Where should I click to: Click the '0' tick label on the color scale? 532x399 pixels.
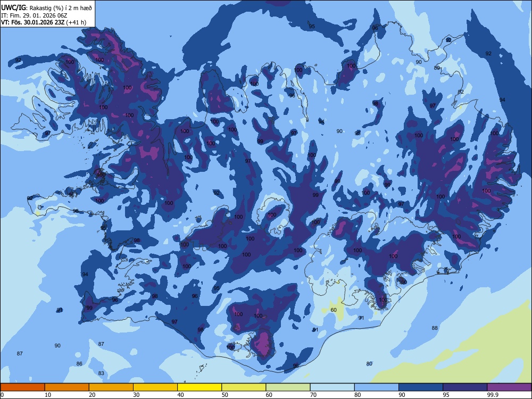[x=2, y=395]
